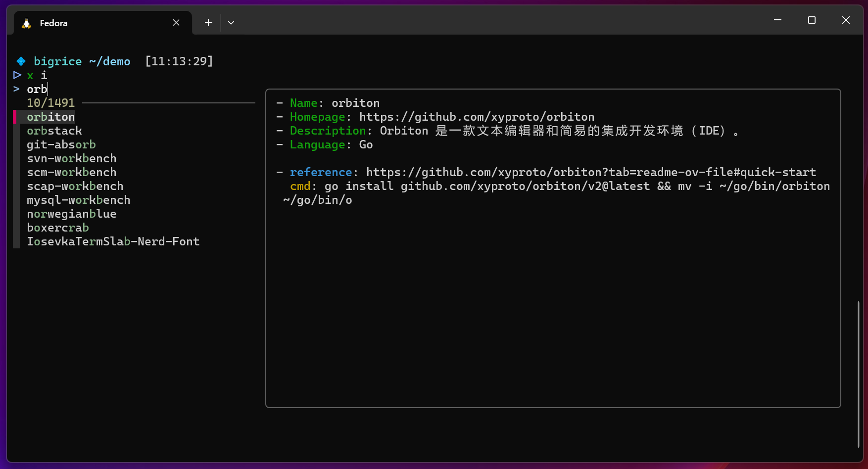
Task: Open a new terminal tab
Action: 208,23
